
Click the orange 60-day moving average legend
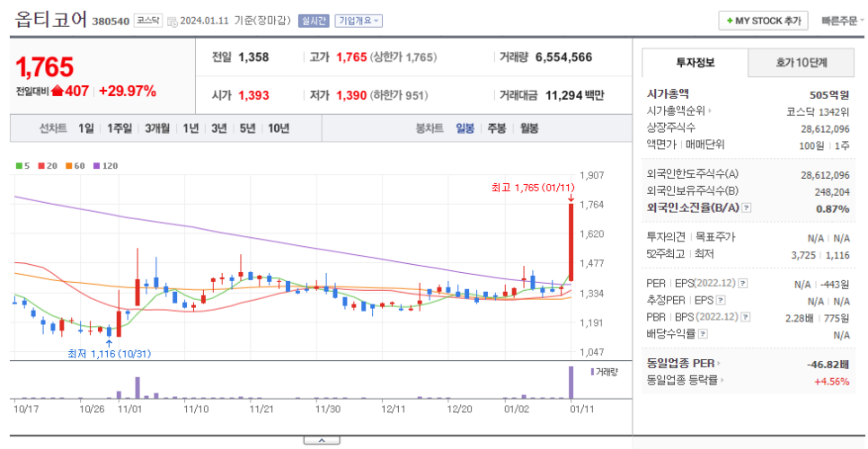[x=75, y=165]
